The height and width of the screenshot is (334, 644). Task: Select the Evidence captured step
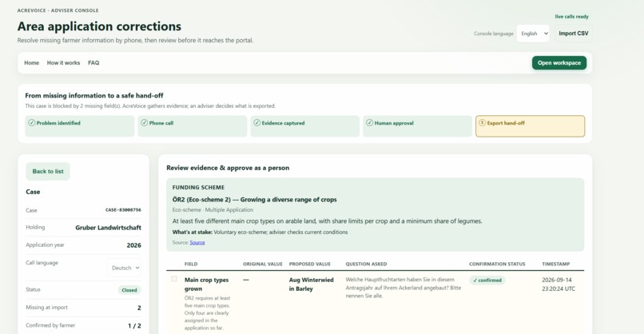[304, 126]
